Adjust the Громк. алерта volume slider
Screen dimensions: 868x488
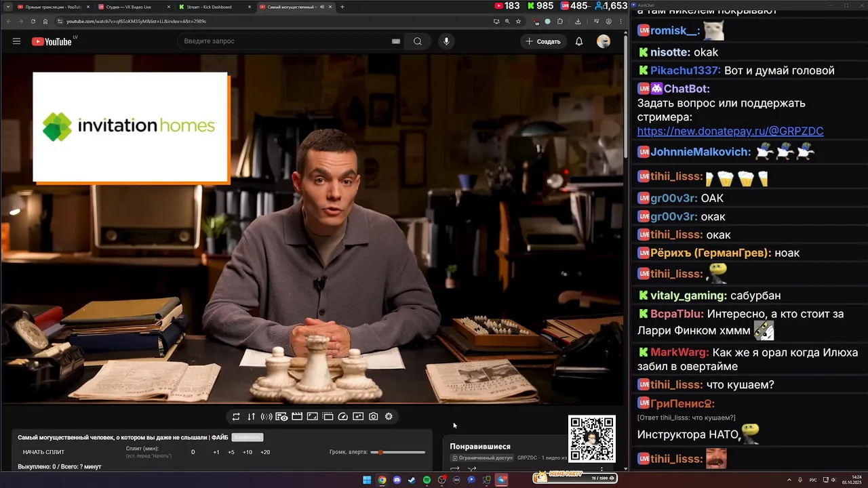[x=397, y=452]
